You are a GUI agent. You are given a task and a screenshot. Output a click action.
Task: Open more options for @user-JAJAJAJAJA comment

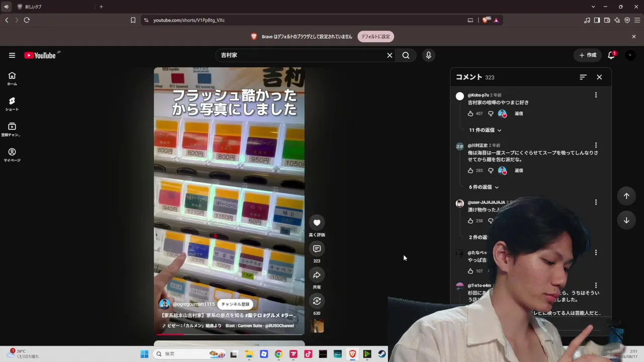coord(596,202)
